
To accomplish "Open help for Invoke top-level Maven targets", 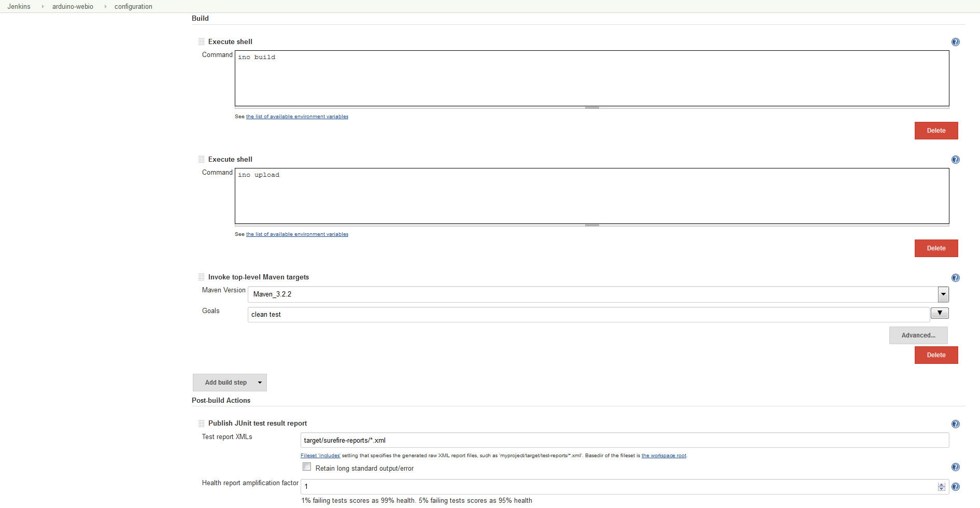I will tap(956, 278).
